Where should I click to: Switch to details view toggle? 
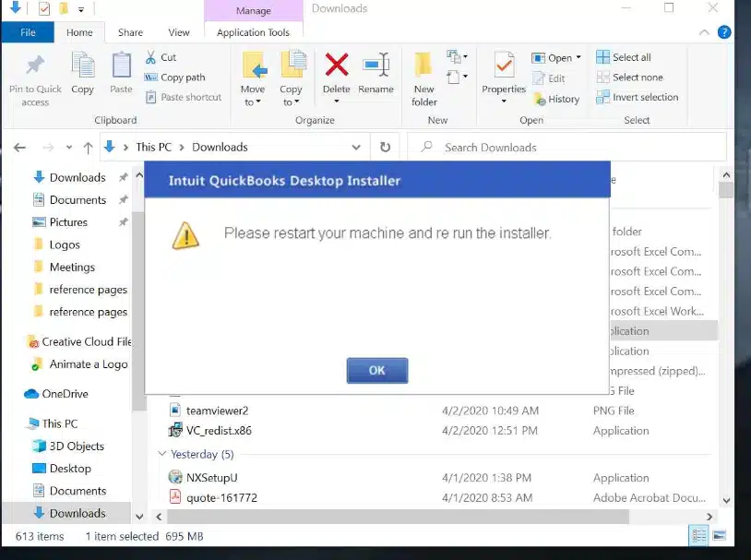tap(699, 536)
